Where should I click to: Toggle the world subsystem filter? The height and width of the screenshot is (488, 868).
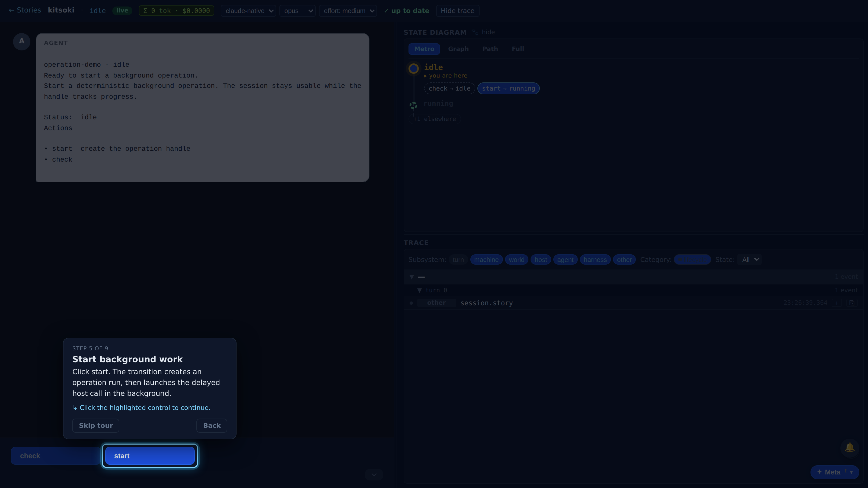click(516, 260)
